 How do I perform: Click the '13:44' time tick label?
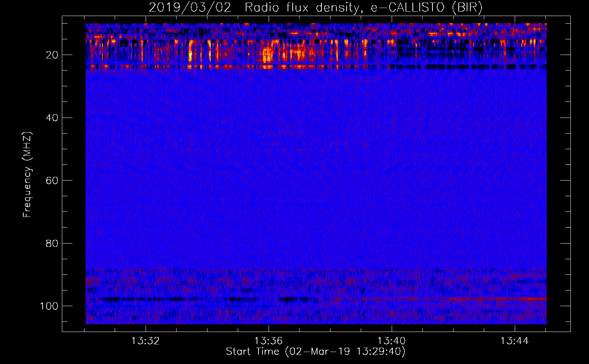(x=515, y=341)
